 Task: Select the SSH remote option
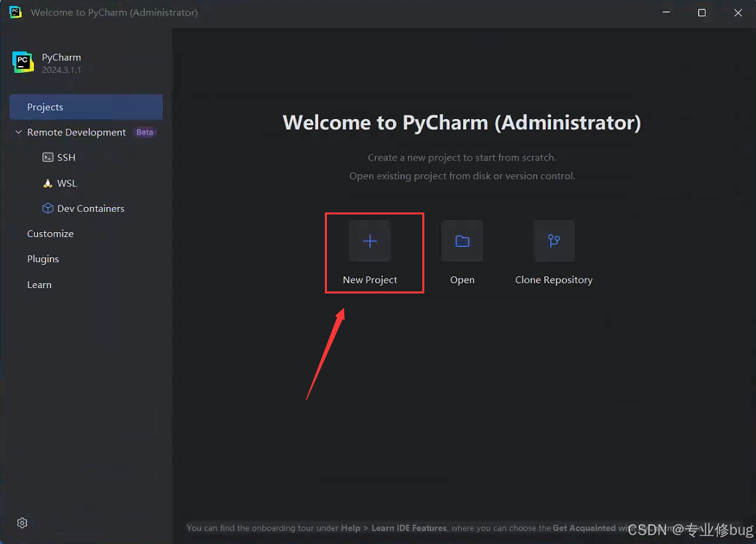[66, 157]
